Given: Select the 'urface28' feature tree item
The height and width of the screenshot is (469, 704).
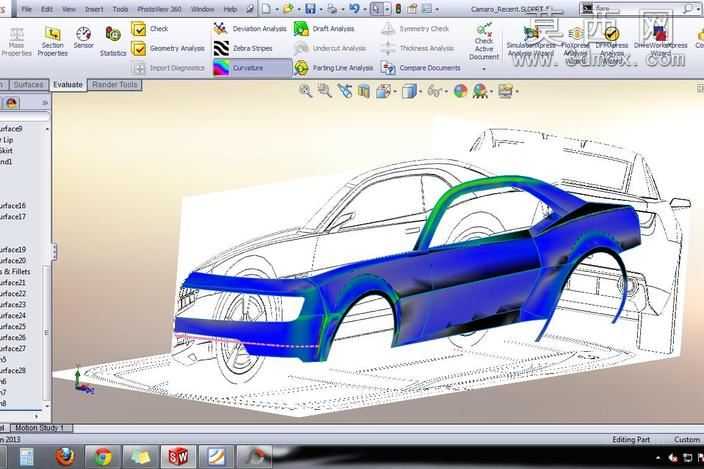Looking at the screenshot, I should point(13,371).
